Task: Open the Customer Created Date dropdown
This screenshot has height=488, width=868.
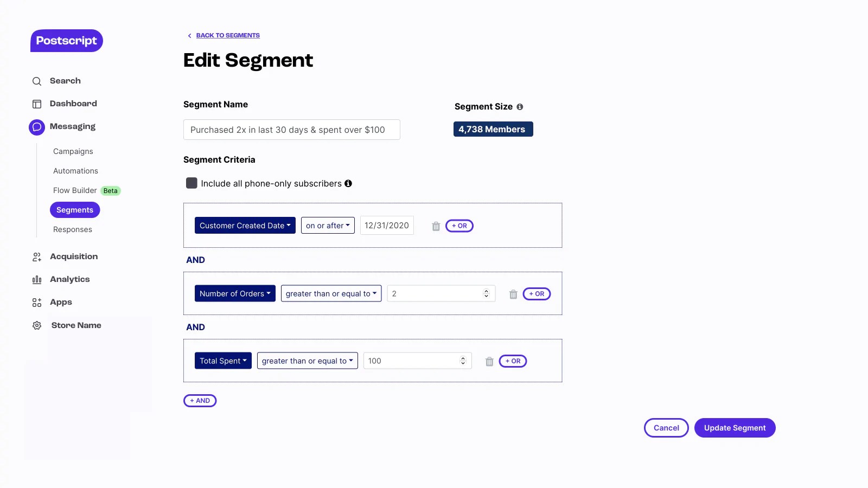Action: (245, 226)
